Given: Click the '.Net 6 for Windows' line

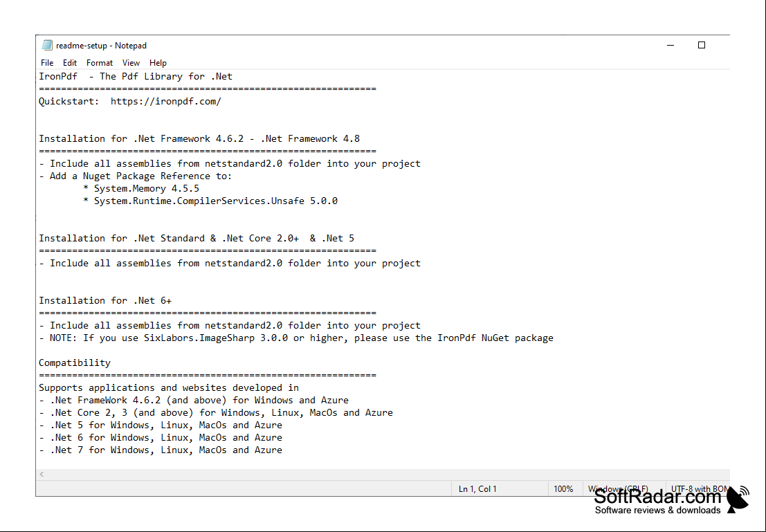Looking at the screenshot, I should [x=161, y=437].
